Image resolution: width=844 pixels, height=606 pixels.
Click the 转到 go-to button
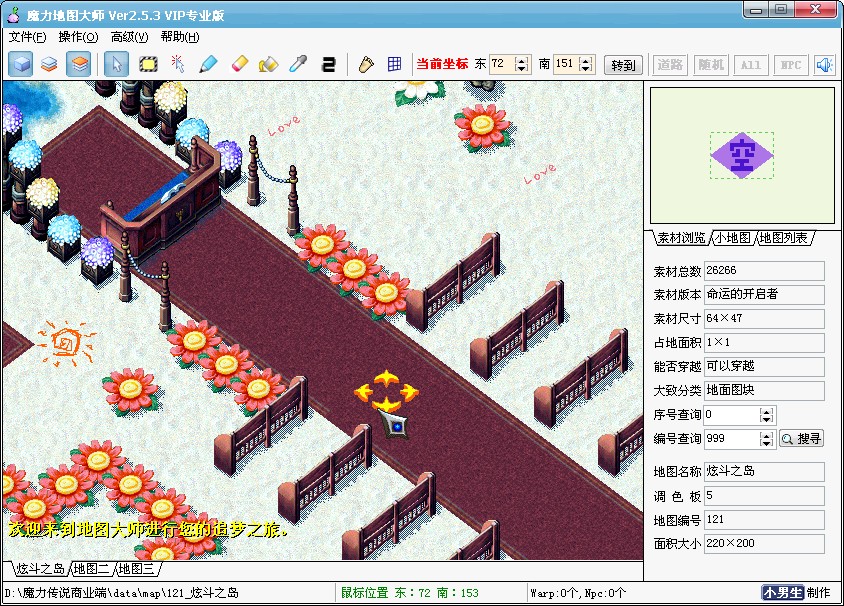pyautogui.click(x=623, y=65)
